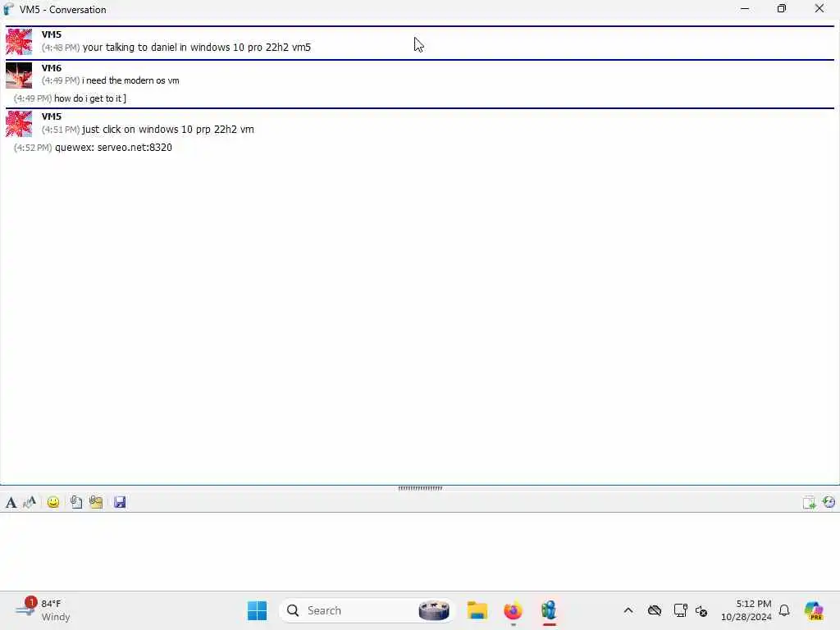Open notifications bell icon
The image size is (840, 630).
tap(784, 610)
